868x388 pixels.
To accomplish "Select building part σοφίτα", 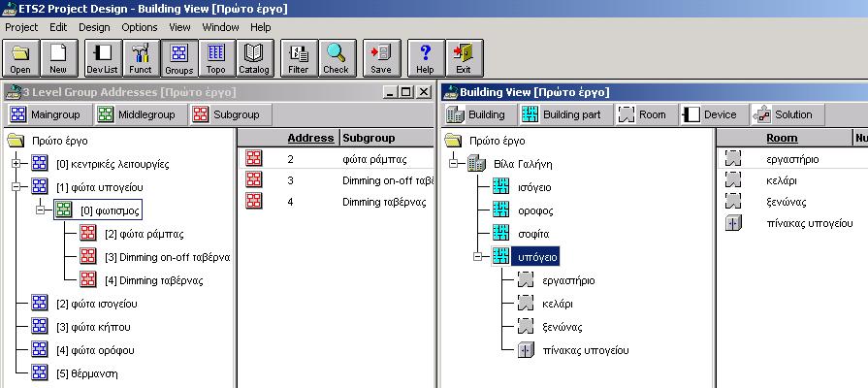I will pyautogui.click(x=533, y=234).
